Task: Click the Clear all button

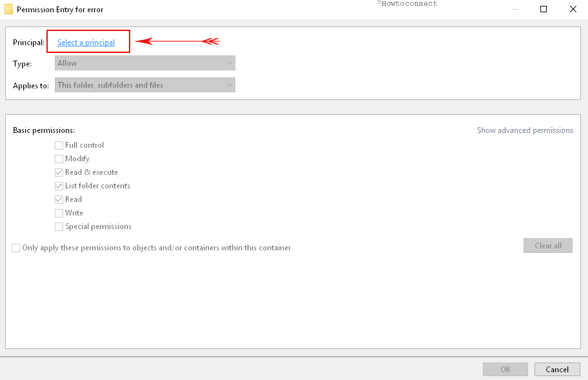Action: pos(548,245)
